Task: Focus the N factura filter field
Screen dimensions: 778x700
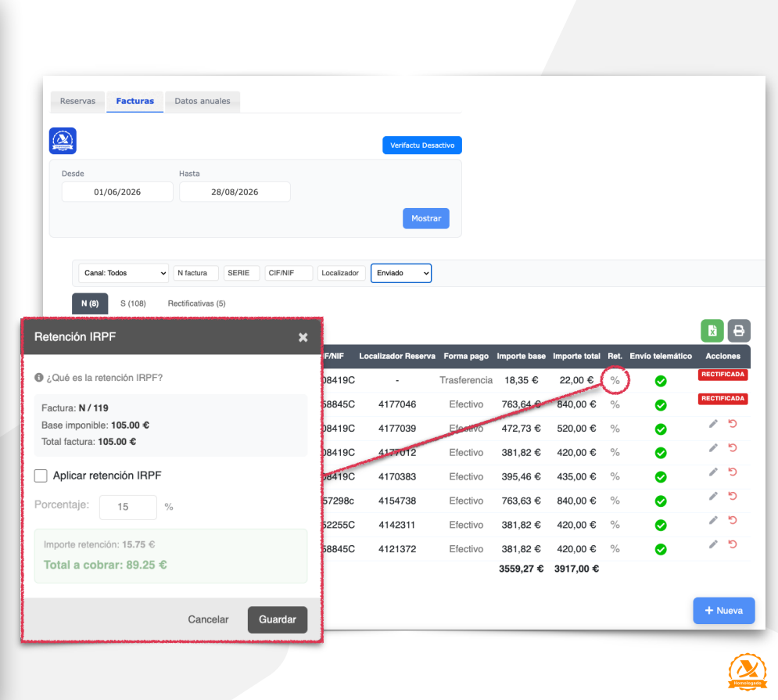Action: click(196, 273)
